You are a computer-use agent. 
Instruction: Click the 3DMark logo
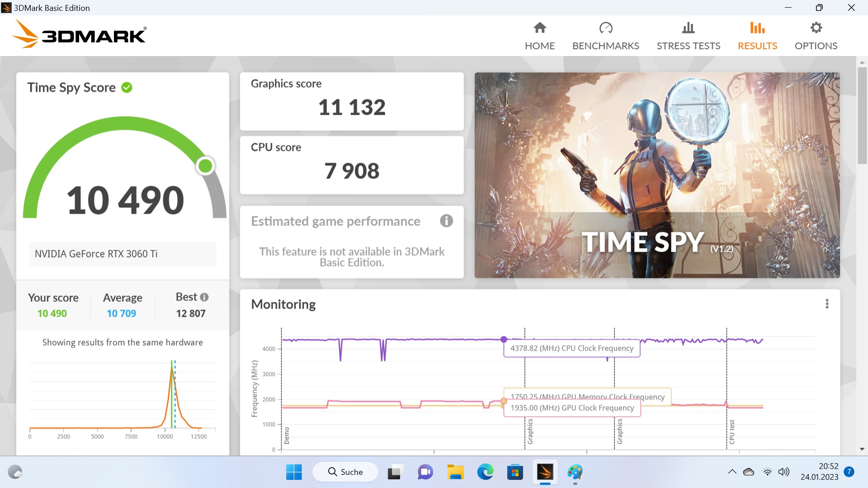[x=79, y=34]
